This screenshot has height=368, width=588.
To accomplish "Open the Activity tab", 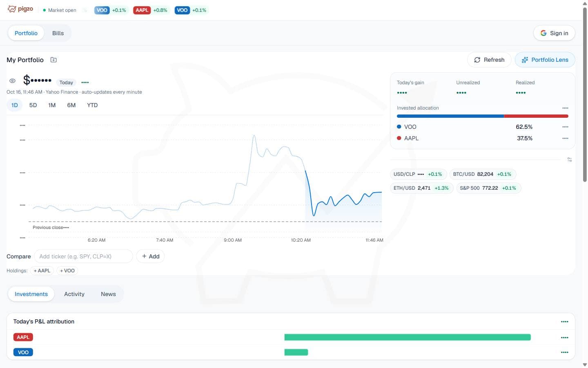I will [74, 294].
